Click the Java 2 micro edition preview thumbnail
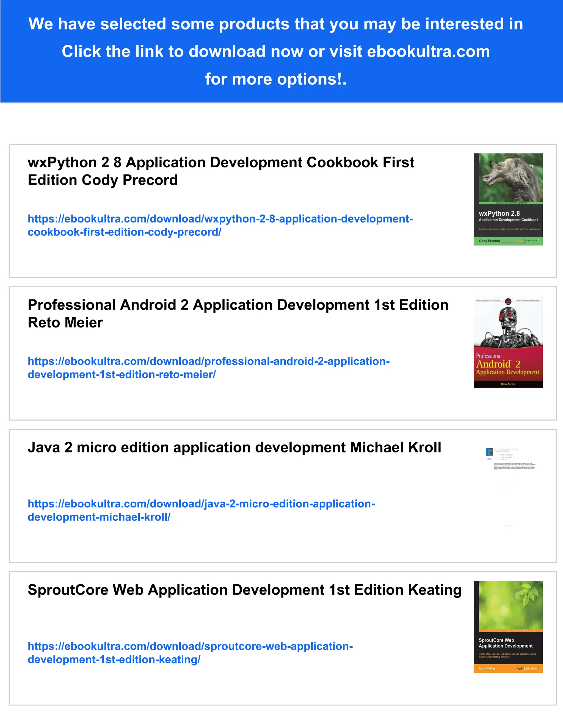 click(508, 484)
